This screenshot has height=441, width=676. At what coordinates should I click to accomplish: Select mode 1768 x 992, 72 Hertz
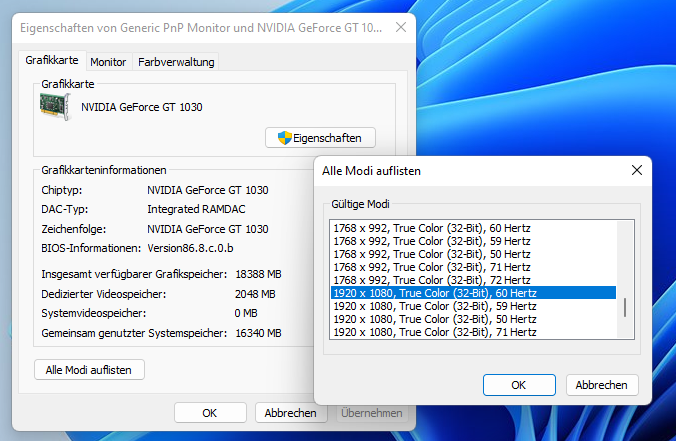pyautogui.click(x=473, y=280)
